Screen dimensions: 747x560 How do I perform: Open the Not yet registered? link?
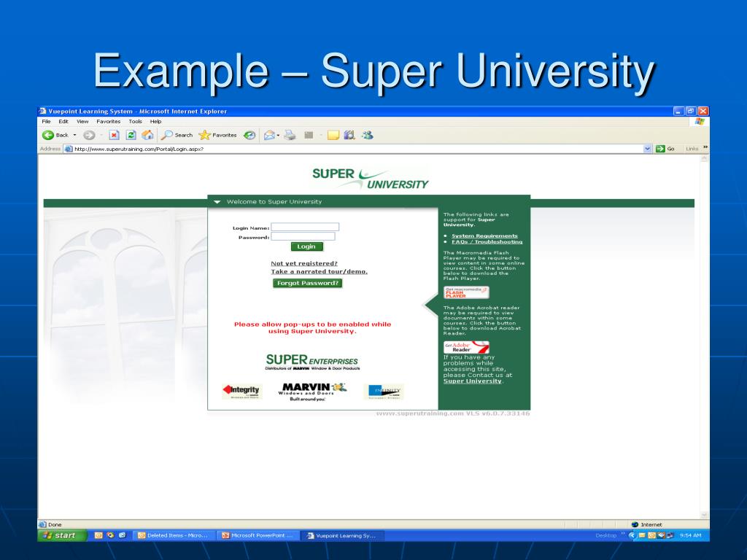click(304, 263)
